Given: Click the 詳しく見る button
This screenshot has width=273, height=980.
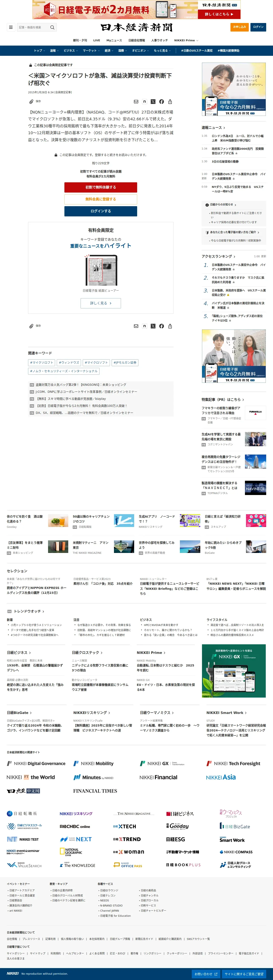Looking at the screenshot, I should point(101,303).
